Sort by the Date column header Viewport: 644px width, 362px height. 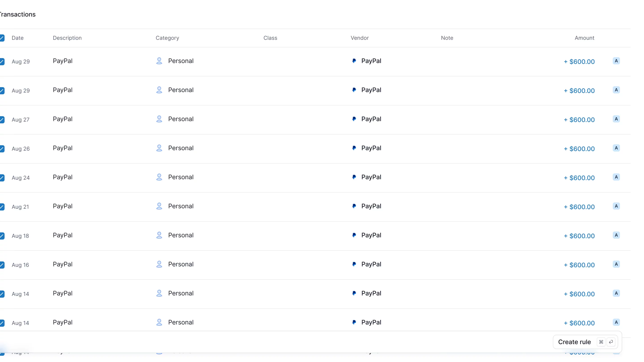(x=17, y=38)
